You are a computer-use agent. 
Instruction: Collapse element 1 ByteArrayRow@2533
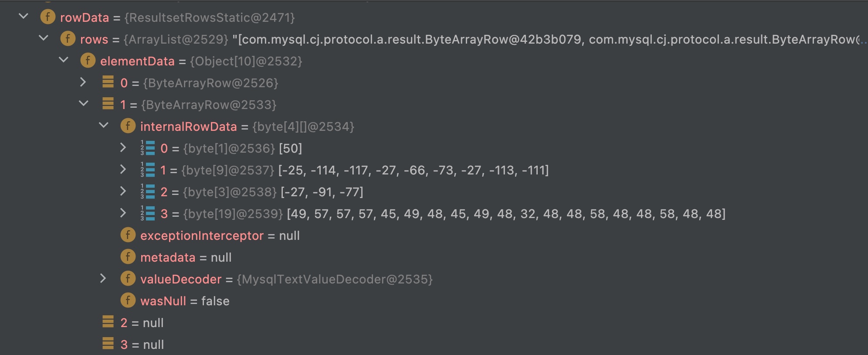(x=84, y=104)
